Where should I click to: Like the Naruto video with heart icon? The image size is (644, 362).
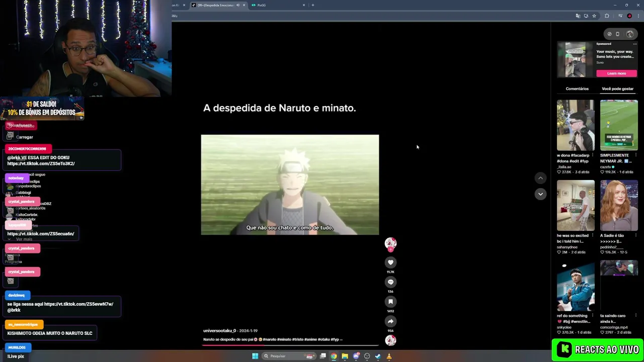tap(390, 262)
